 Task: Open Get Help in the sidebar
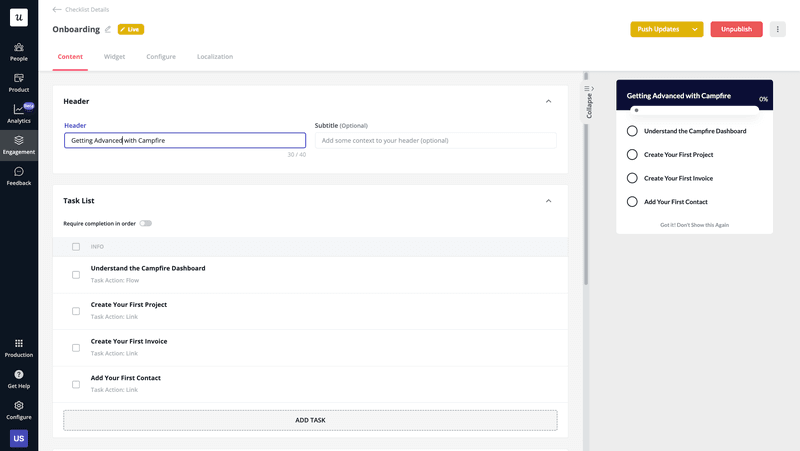19,380
